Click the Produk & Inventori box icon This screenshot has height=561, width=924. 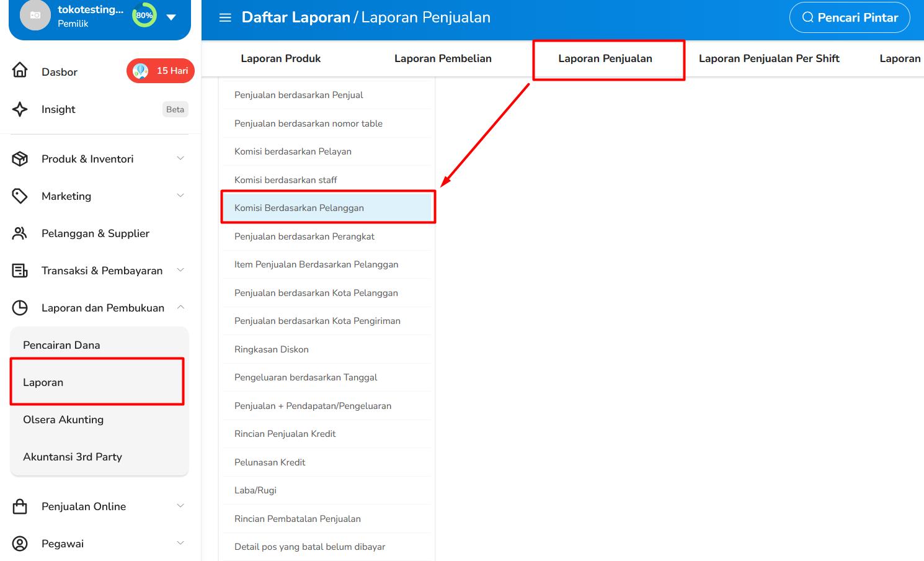point(20,159)
